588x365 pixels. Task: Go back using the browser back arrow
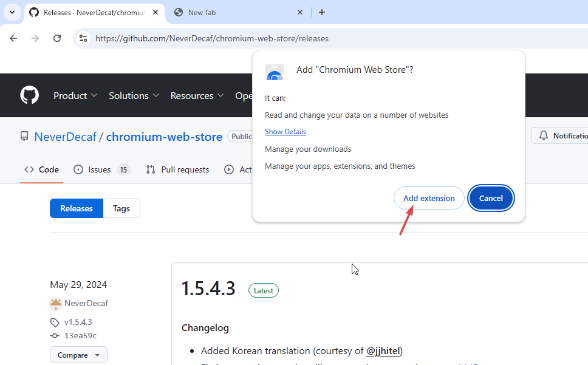pyautogui.click(x=13, y=38)
